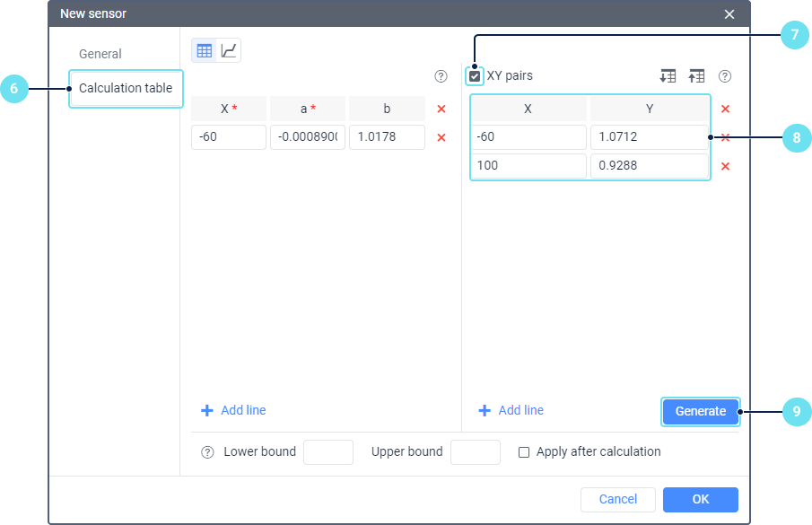Cancel the new sensor dialog
Viewport: 812px width, 525px height.
pos(617,499)
